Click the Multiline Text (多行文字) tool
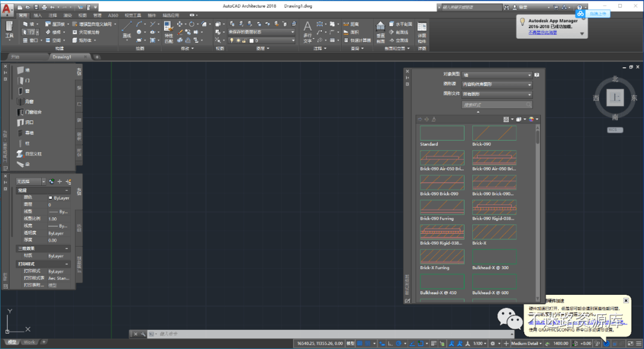Image resolution: width=644 pixels, height=349 pixels. [x=308, y=32]
